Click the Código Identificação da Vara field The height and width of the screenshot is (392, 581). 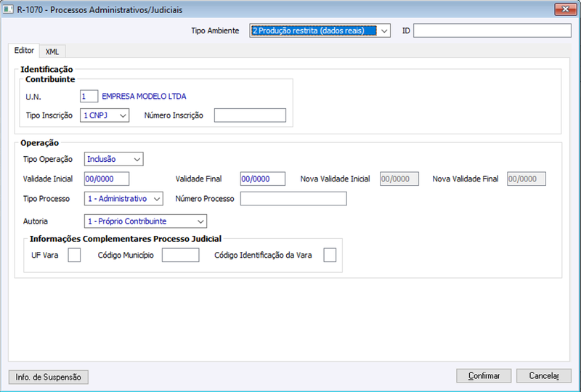330,256
